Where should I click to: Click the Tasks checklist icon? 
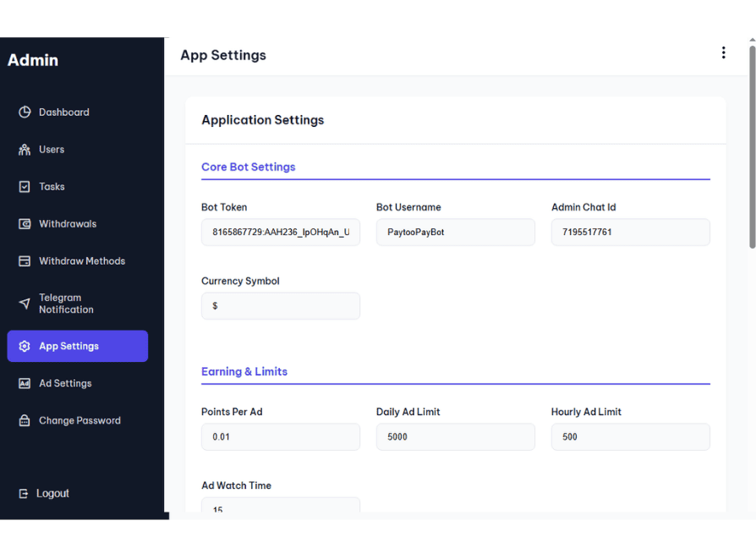[x=25, y=187]
